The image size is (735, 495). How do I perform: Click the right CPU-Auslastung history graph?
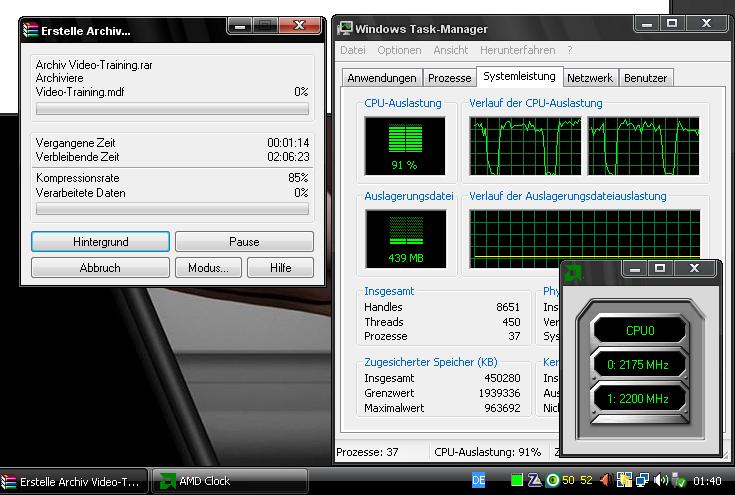pos(644,146)
